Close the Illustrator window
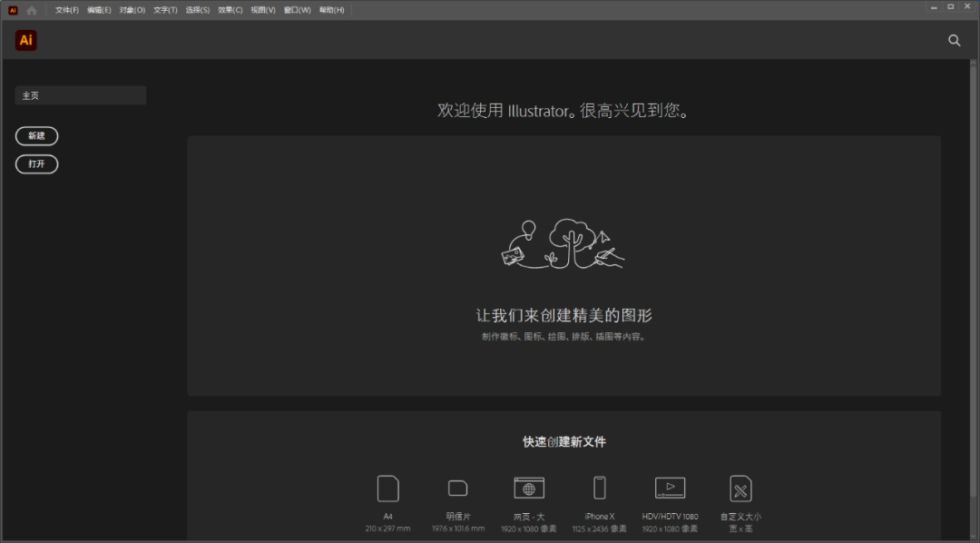The width and height of the screenshot is (980, 543). [967, 7]
